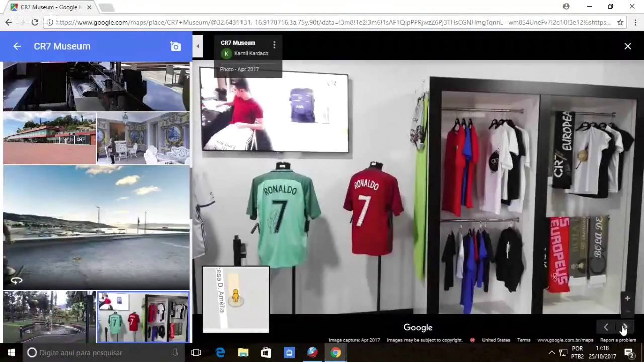Screen dimensions: 644x362
Task: Open the blue camera app on taskbar
Action: pyautogui.click(x=289, y=353)
